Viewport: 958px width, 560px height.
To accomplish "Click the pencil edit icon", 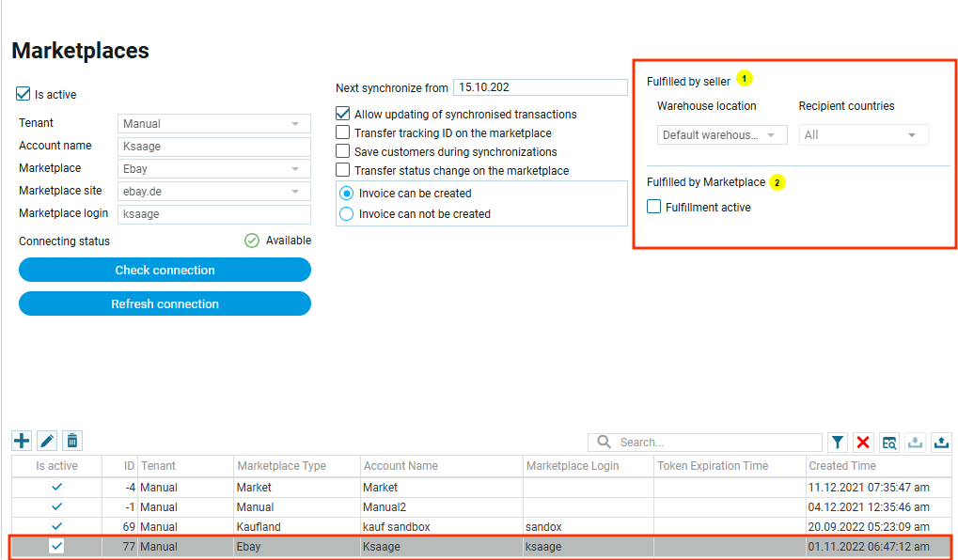I will point(46,441).
